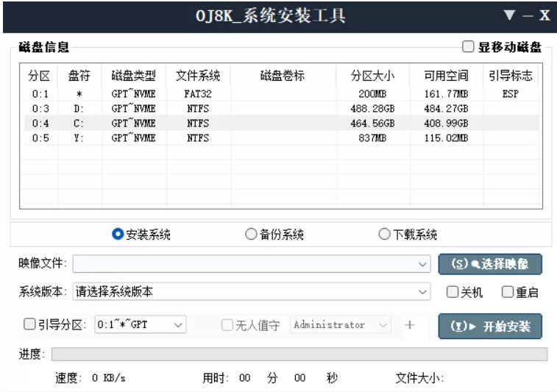Enable the 引导分区 checkbox

[29, 324]
